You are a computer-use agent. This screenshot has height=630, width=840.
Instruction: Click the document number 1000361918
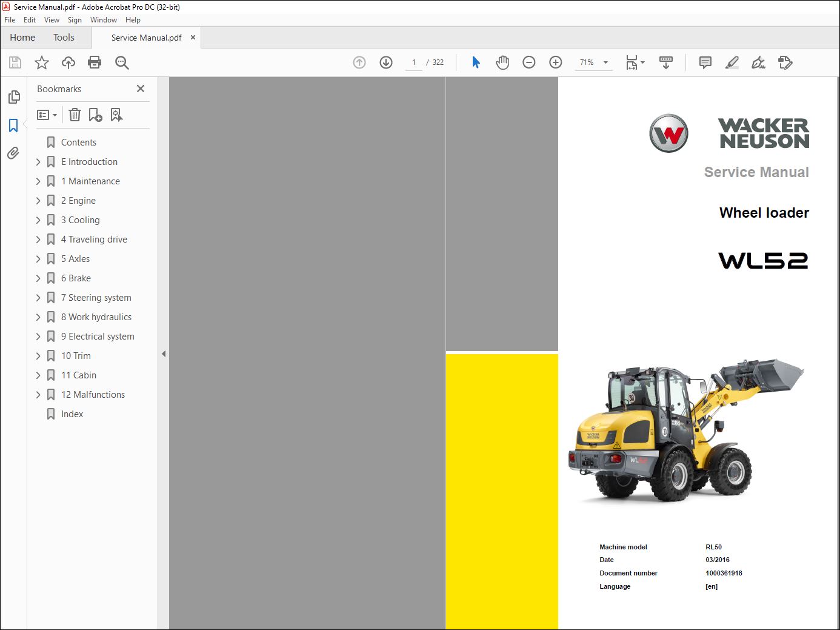pyautogui.click(x=724, y=573)
